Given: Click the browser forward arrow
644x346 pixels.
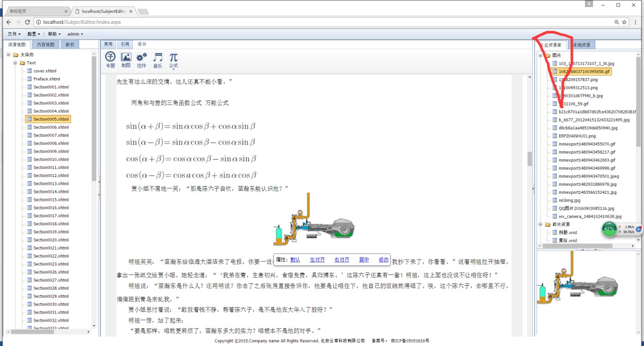Looking at the screenshot, I should click(18, 22).
